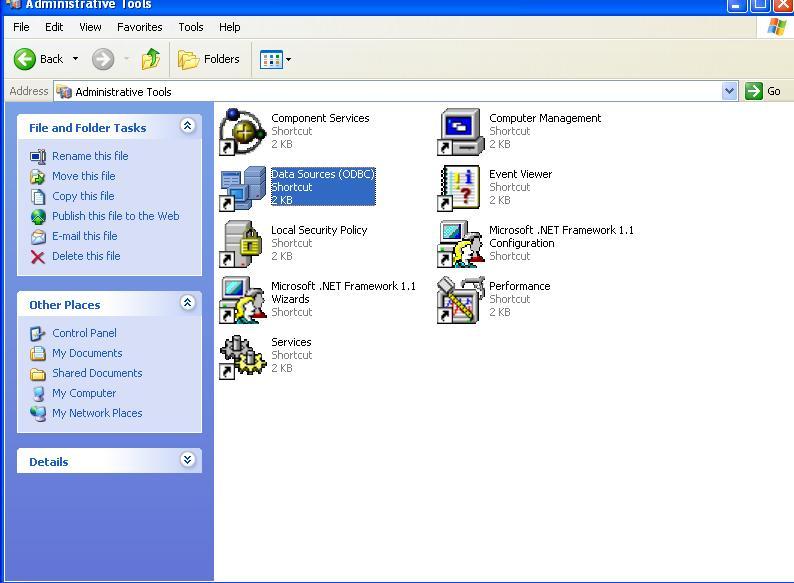
Task: Expand the Details panel
Action: (x=187, y=459)
